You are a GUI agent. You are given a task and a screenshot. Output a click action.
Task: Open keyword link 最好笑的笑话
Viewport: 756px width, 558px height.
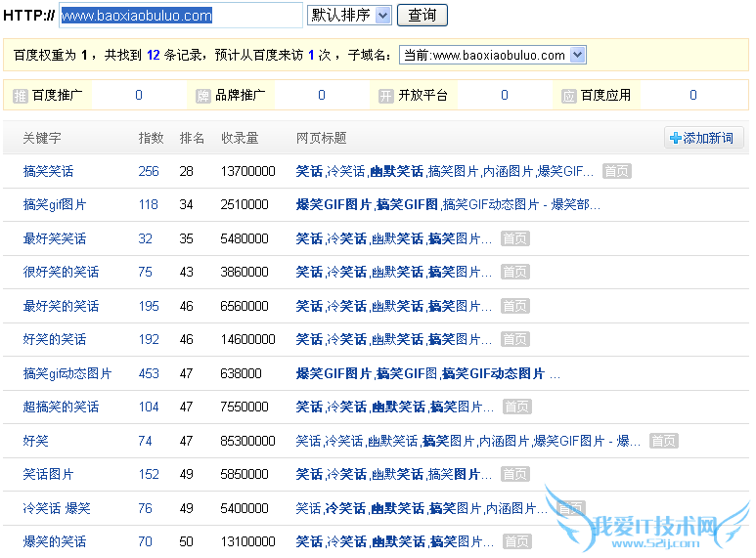[x=61, y=306]
